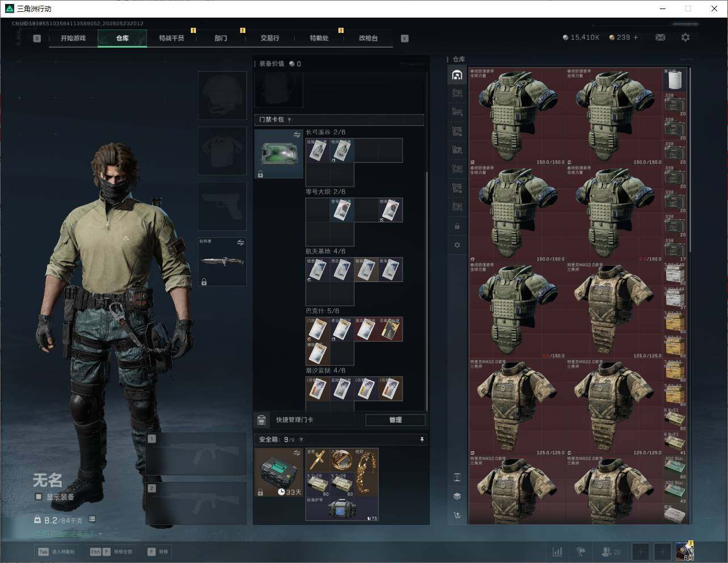Image resolution: width=728 pixels, height=563 pixels.
Task: Select the main warehouse category icon
Action: 457,75
